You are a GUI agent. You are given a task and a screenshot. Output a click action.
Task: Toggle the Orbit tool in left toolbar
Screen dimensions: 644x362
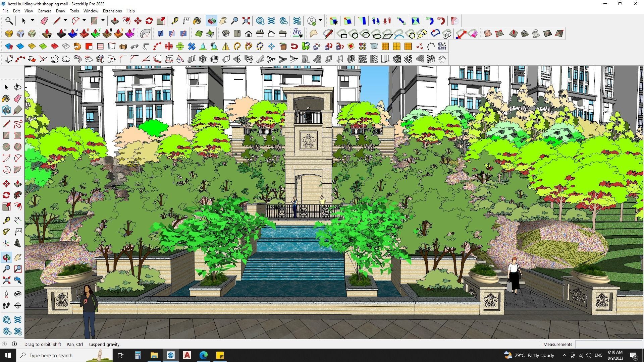pyautogui.click(x=6, y=257)
